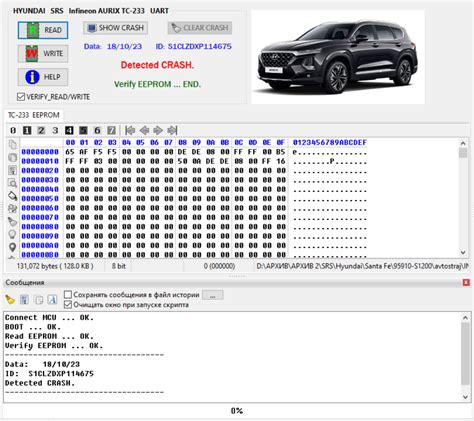Click the READ button

[x=43, y=30]
